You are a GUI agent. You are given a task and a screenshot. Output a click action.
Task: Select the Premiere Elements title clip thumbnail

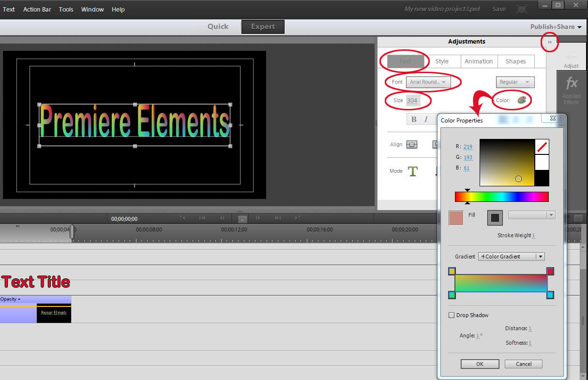tap(54, 313)
